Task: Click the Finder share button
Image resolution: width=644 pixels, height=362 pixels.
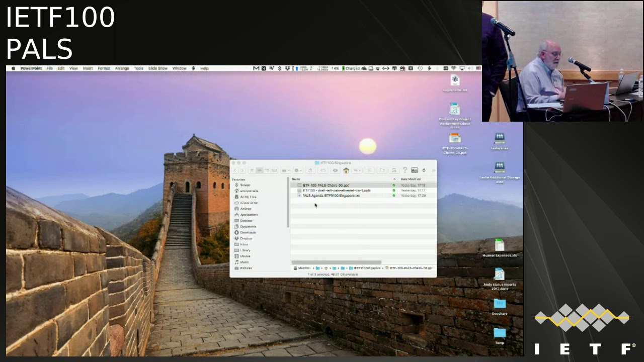Action: [310, 170]
